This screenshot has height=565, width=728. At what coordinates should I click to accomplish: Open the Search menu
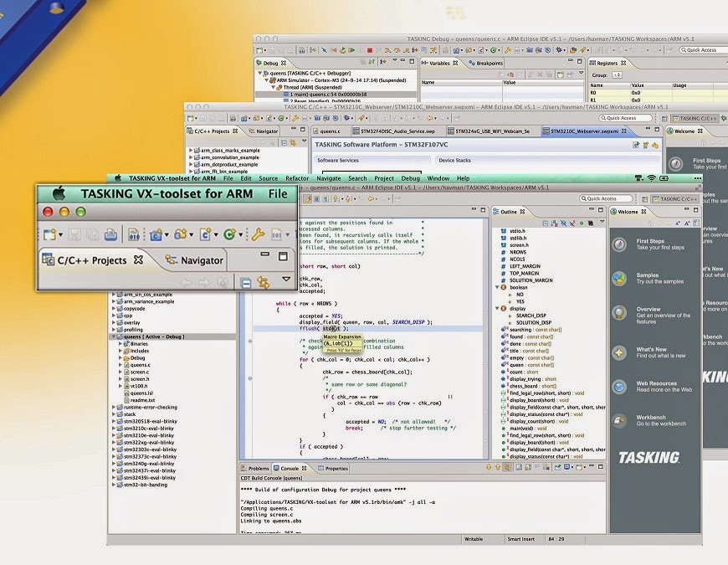(x=356, y=178)
